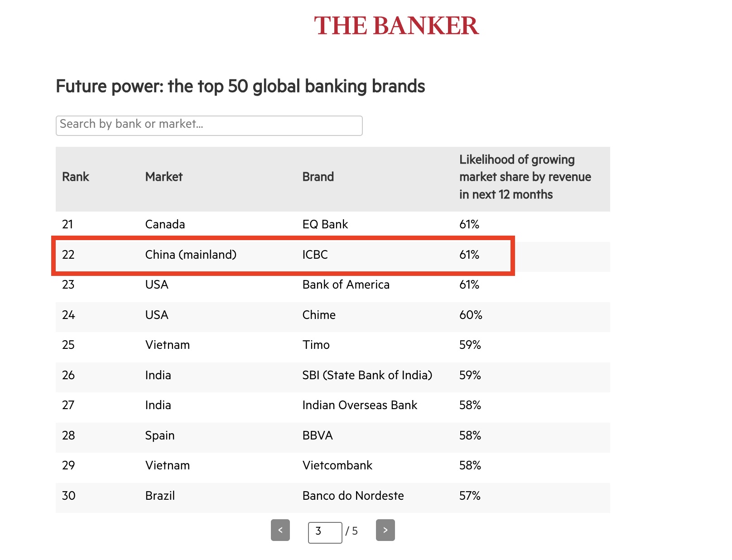
Task: Click the Brand column header
Action: point(318,177)
